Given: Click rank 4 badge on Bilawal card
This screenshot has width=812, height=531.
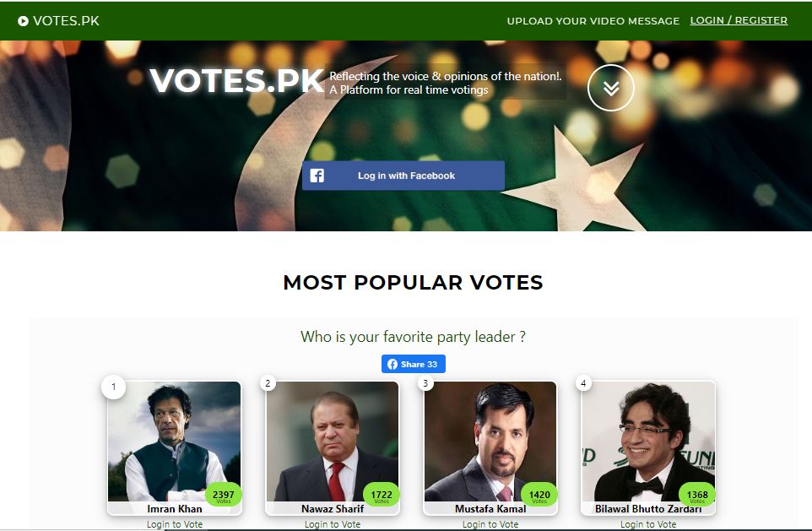Looking at the screenshot, I should point(583,383).
